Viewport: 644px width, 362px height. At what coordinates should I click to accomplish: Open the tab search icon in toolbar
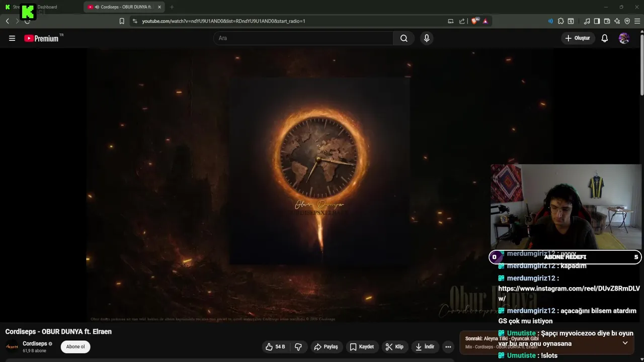(571, 21)
